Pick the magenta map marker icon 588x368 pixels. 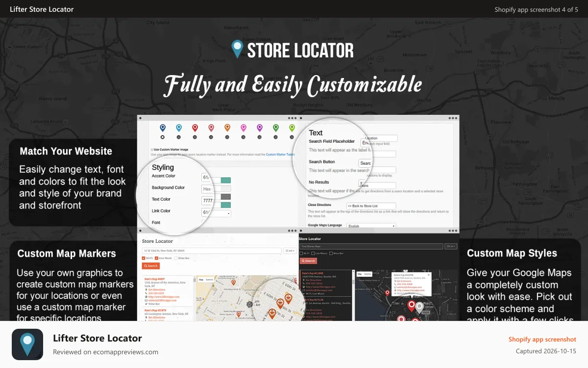[244, 128]
